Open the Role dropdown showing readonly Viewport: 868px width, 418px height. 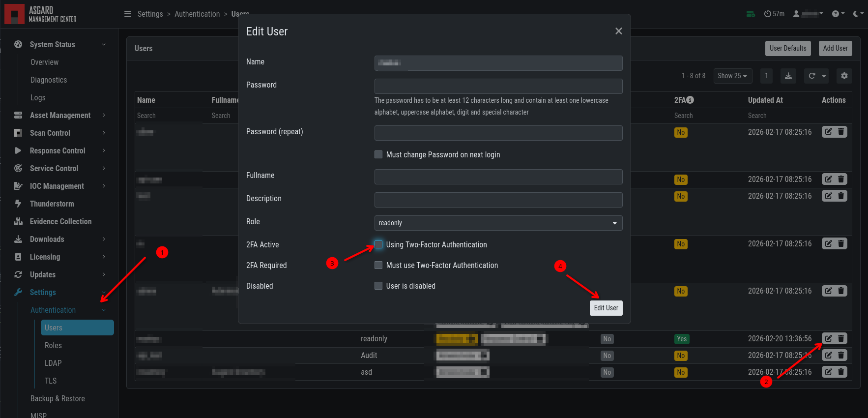click(x=498, y=223)
